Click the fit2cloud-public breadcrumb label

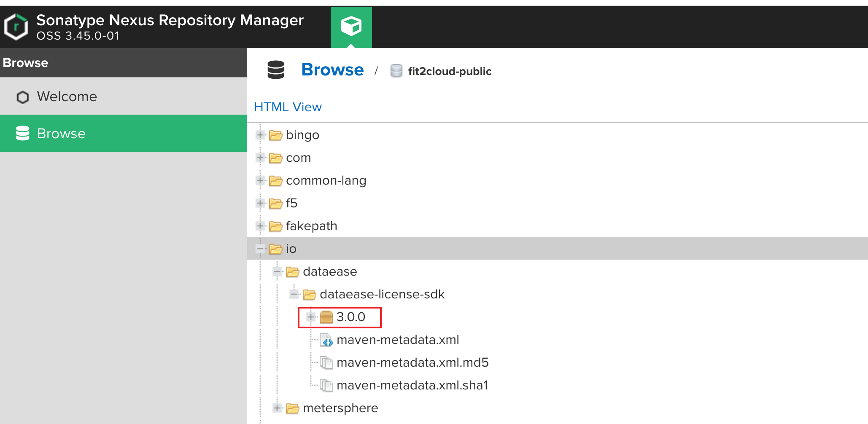click(450, 71)
